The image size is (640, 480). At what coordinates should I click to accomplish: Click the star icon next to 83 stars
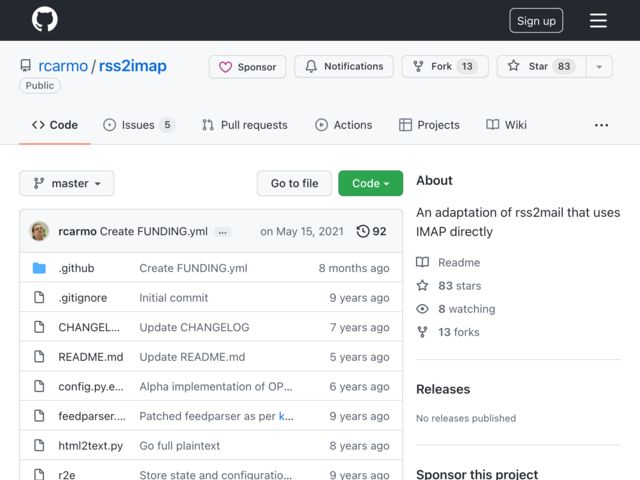click(422, 285)
